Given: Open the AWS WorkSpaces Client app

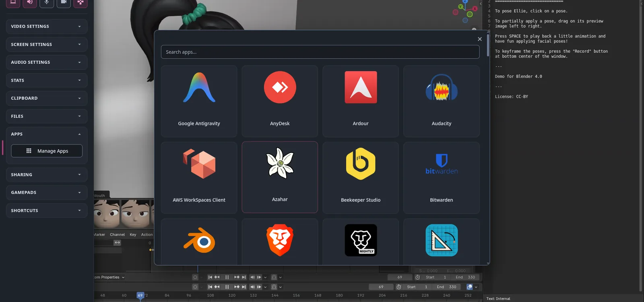Looking at the screenshot, I should [x=199, y=178].
